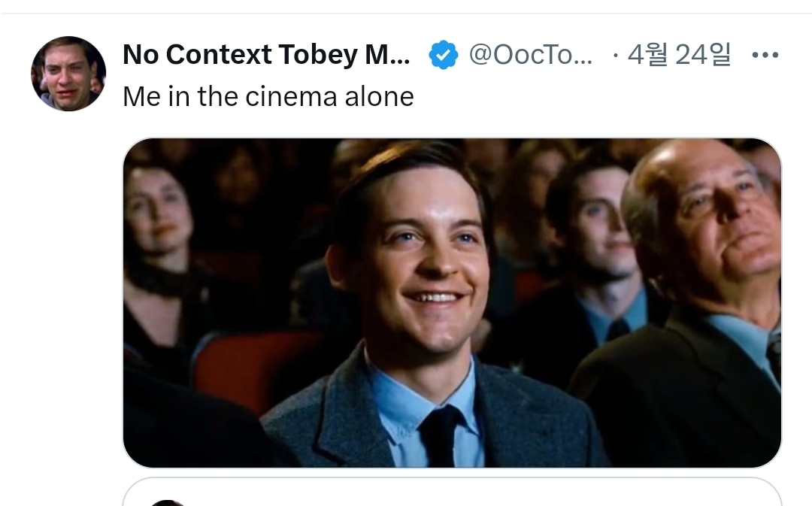Open the No Context Tobey M... display name
Viewport: 812px width, 506px height.
266,54
